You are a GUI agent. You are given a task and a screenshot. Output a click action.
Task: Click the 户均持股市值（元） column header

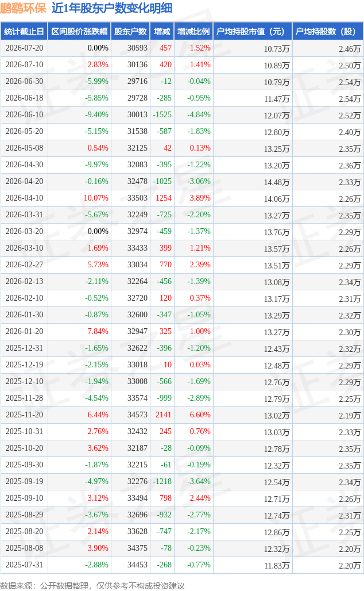point(253,32)
